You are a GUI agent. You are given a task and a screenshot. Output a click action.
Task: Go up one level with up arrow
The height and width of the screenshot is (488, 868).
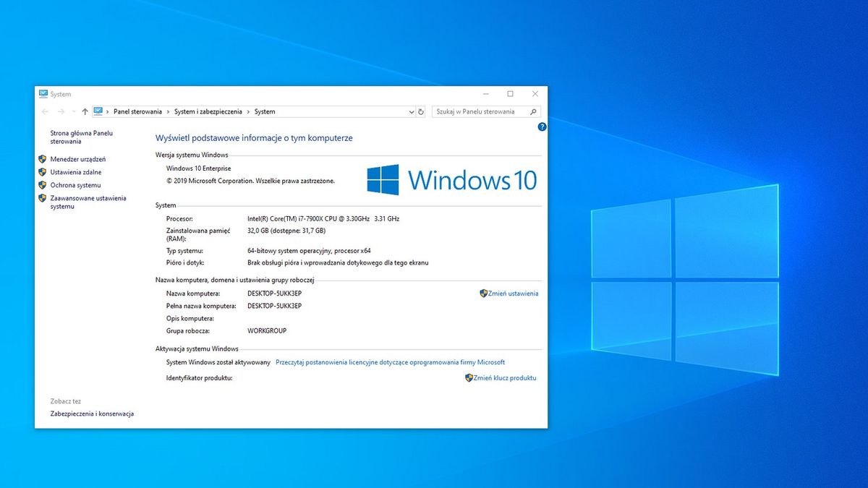click(x=85, y=112)
